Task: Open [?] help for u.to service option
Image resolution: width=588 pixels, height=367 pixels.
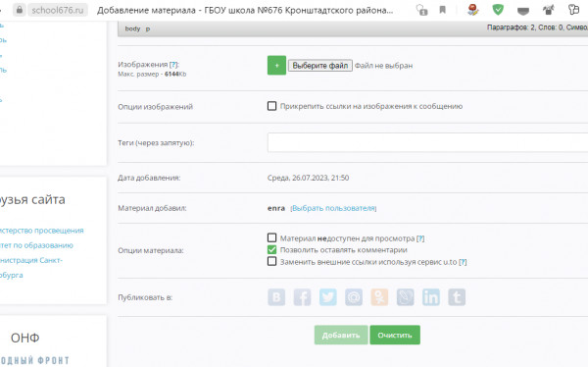Action: [463, 262]
